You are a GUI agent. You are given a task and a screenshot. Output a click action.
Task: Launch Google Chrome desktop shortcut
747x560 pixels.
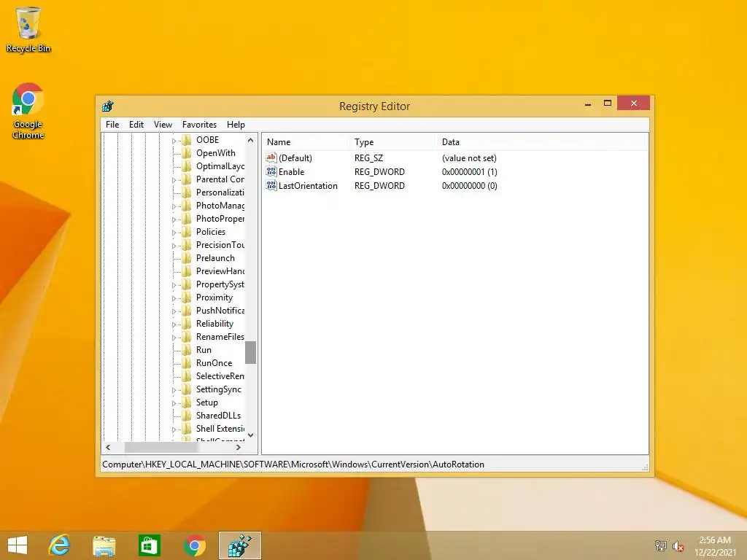(28, 111)
